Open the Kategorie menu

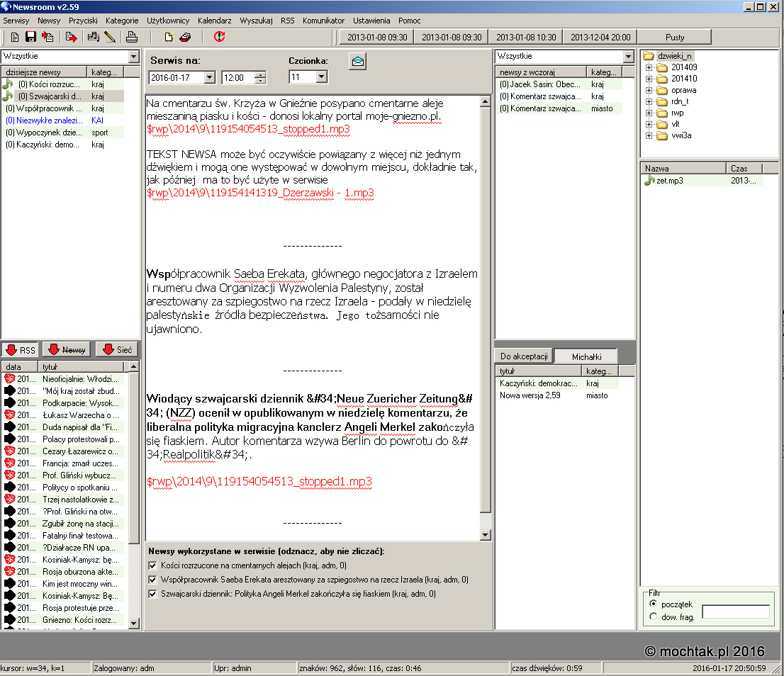(122, 21)
